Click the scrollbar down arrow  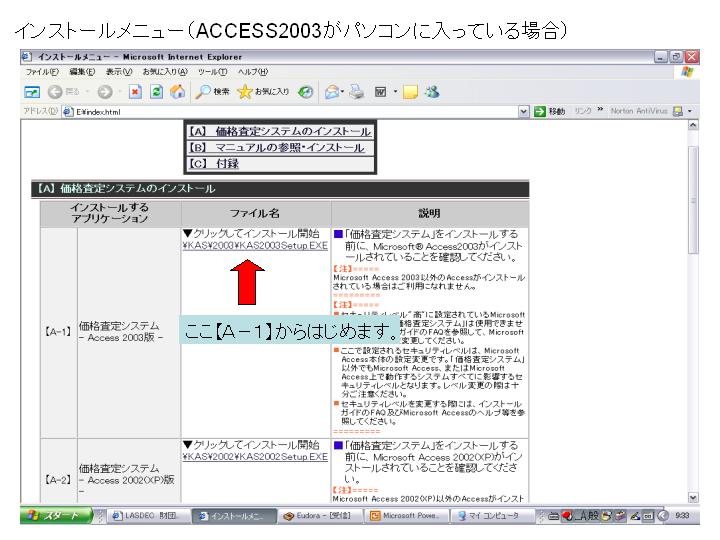pyautogui.click(x=693, y=497)
